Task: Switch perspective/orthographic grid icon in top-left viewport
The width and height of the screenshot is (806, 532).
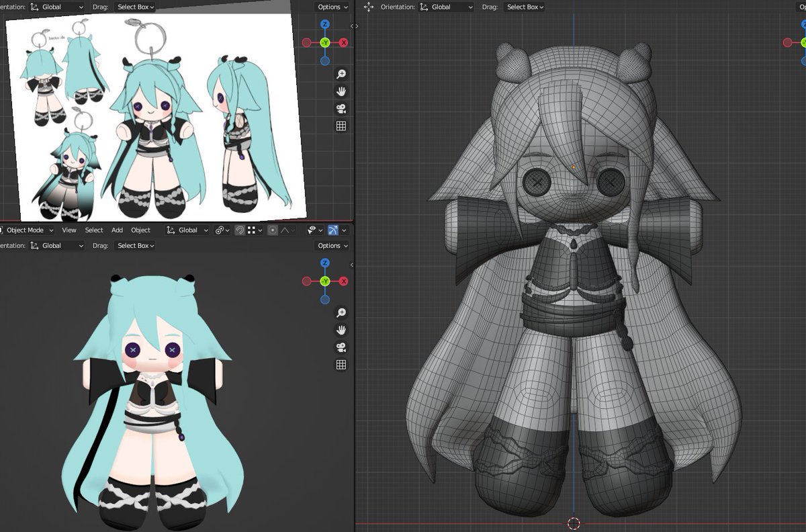Action: [x=341, y=126]
